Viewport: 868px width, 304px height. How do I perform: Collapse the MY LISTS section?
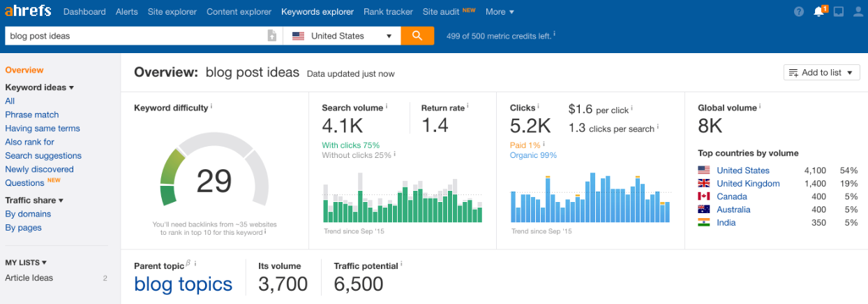tap(26, 262)
